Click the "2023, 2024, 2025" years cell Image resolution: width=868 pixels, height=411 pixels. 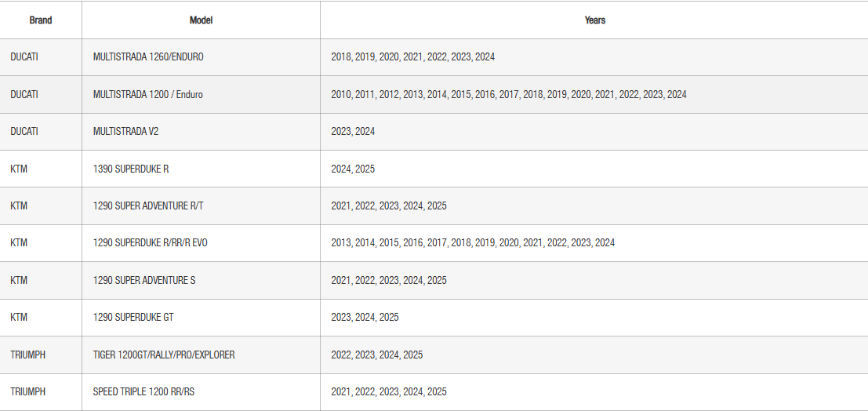click(x=365, y=317)
